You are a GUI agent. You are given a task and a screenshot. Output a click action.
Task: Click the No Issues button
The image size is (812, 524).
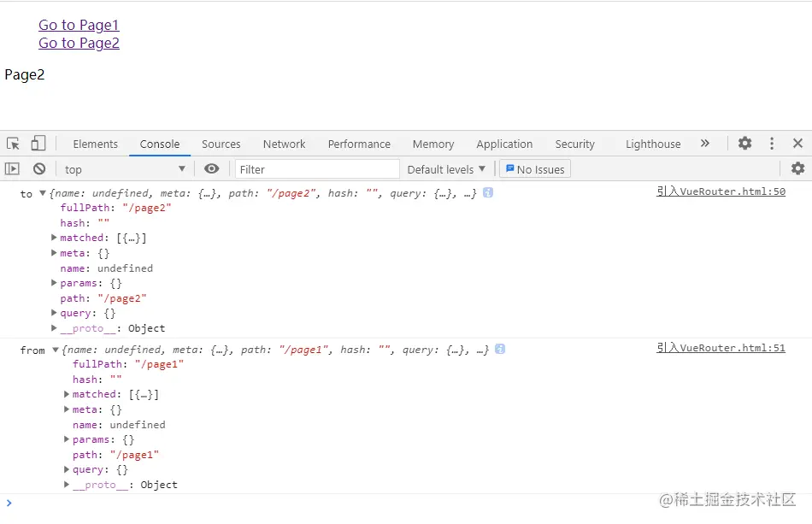(x=535, y=169)
